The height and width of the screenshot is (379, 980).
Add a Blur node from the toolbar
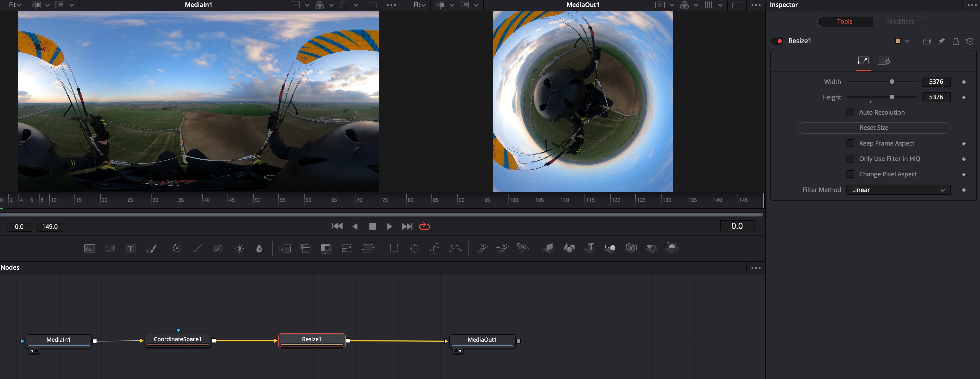point(259,249)
